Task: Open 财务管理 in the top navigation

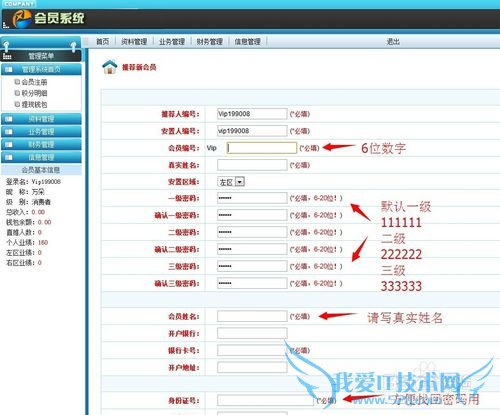Action: tap(210, 42)
